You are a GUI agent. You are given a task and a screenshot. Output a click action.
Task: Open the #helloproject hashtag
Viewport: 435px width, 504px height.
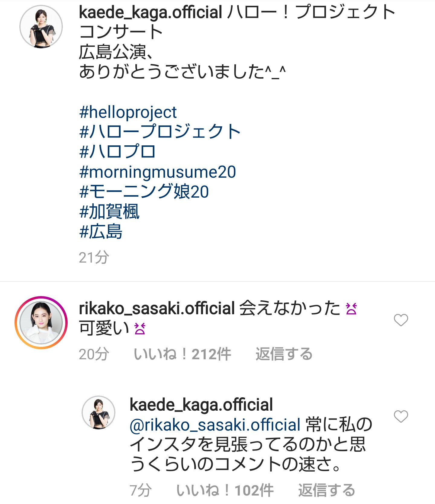point(128,112)
